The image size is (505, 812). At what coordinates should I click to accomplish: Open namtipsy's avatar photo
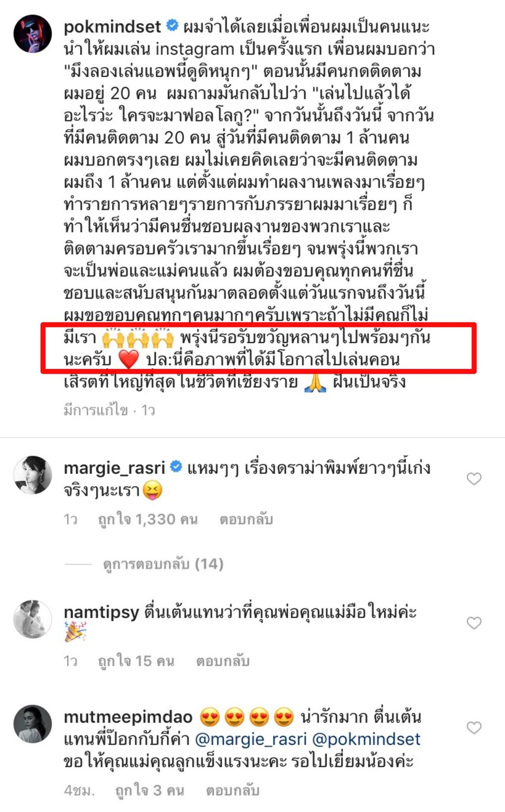[x=32, y=619]
